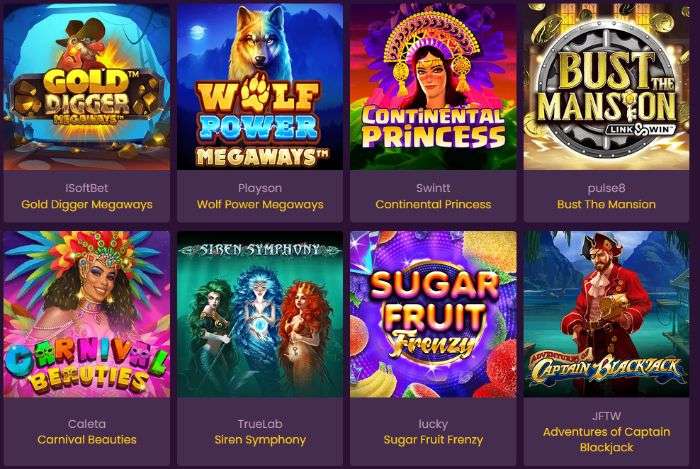Image resolution: width=700 pixels, height=469 pixels.
Task: Select the pulse8 provider name
Action: coord(606,188)
